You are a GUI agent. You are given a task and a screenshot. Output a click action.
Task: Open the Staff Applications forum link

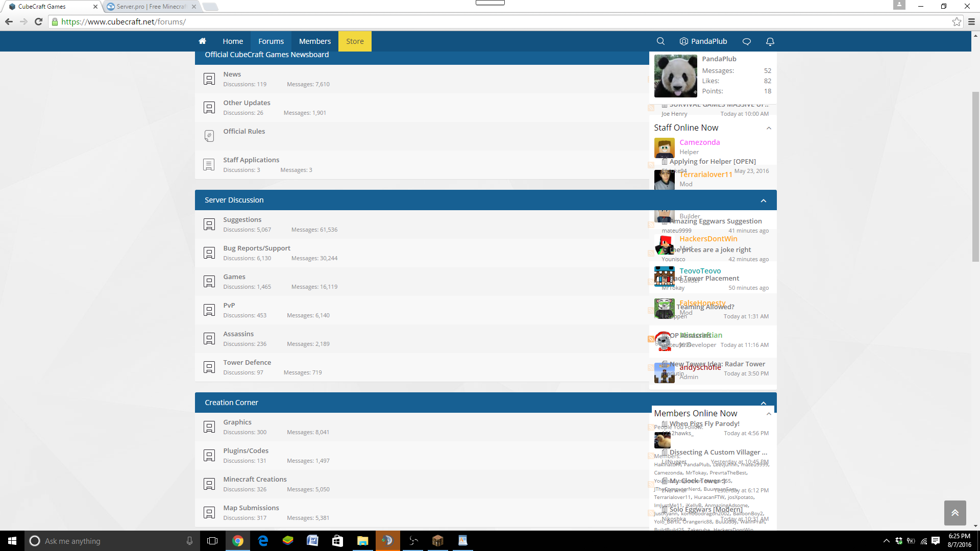(x=251, y=160)
